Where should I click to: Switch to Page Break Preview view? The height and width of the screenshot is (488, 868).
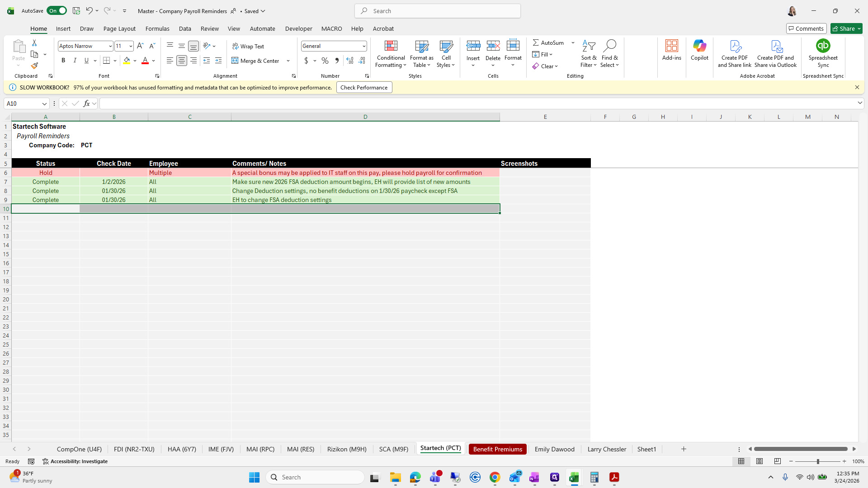pos(778,461)
